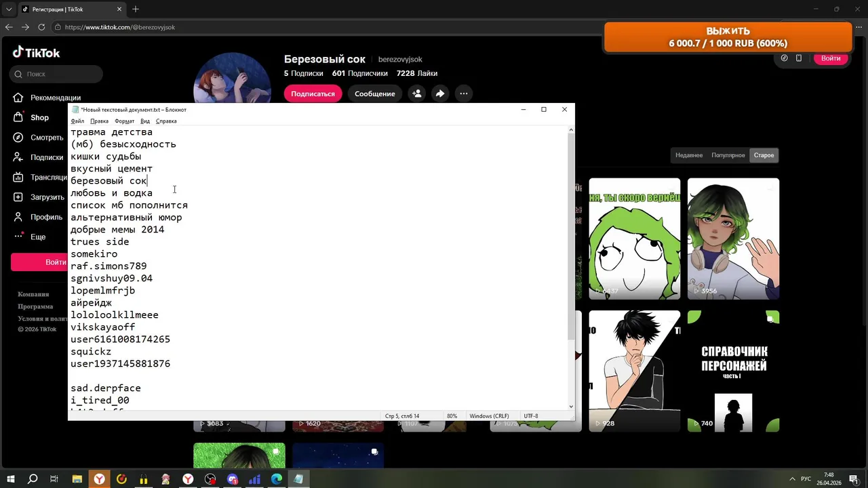The height and width of the screenshot is (488, 868).
Task: Open the TikTok logo home link
Action: pyautogui.click(x=36, y=52)
